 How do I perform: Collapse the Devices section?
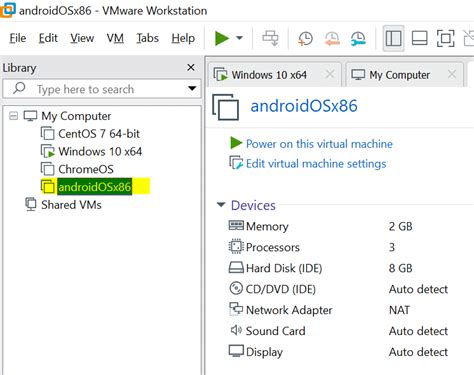click(x=221, y=205)
